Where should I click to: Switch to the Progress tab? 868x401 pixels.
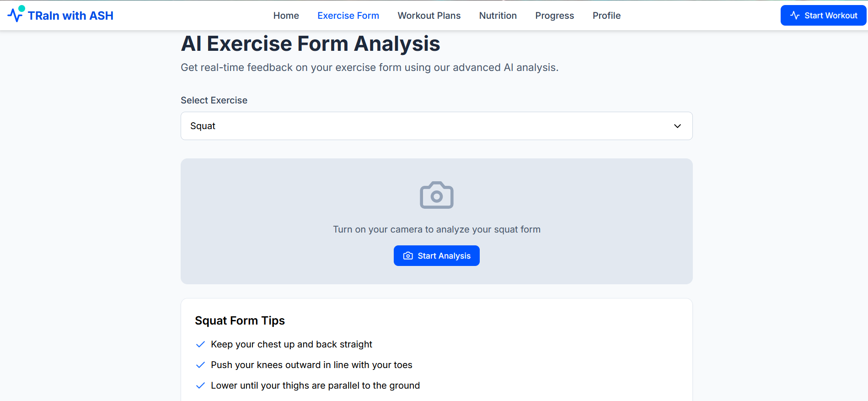[554, 15]
